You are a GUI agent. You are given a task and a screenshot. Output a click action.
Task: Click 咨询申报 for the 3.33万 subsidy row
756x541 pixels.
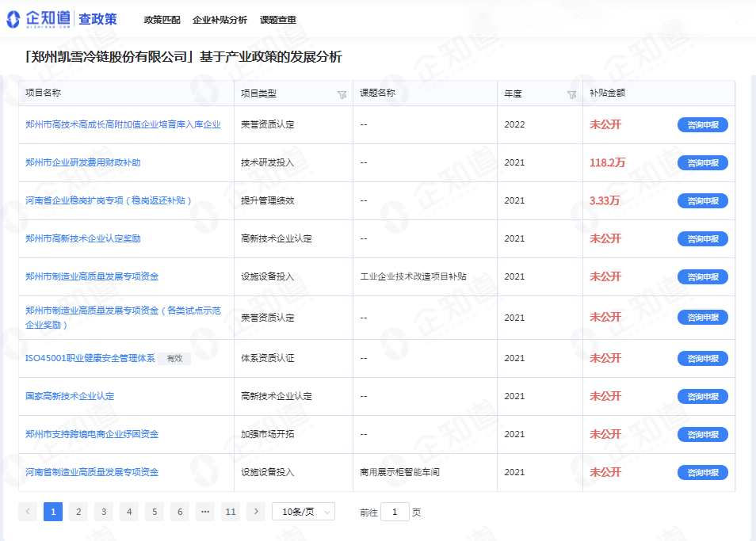tap(702, 201)
